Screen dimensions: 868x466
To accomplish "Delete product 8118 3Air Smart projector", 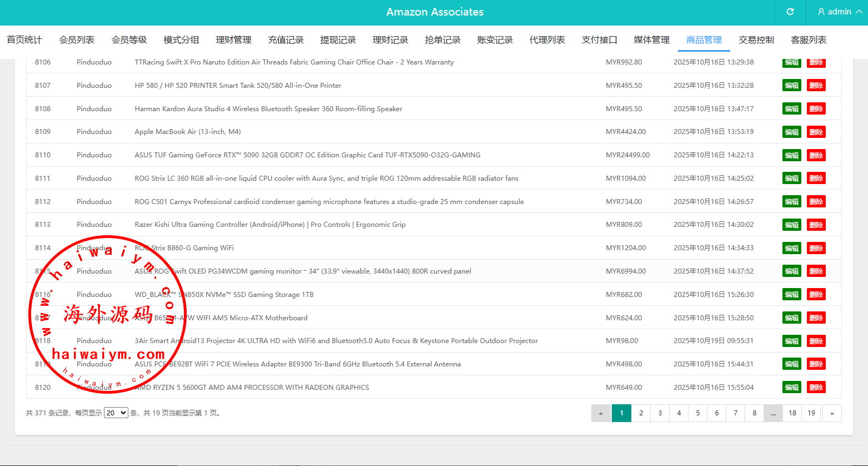I will 816,341.
